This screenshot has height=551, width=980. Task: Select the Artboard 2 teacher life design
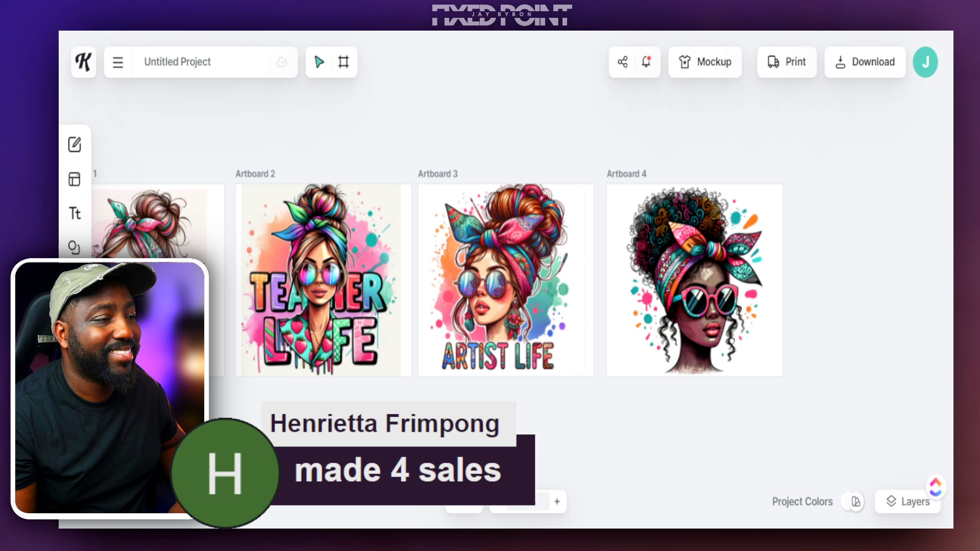point(323,281)
